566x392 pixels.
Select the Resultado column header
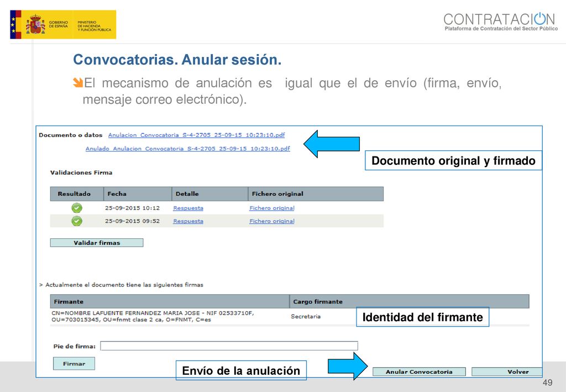pos(77,194)
